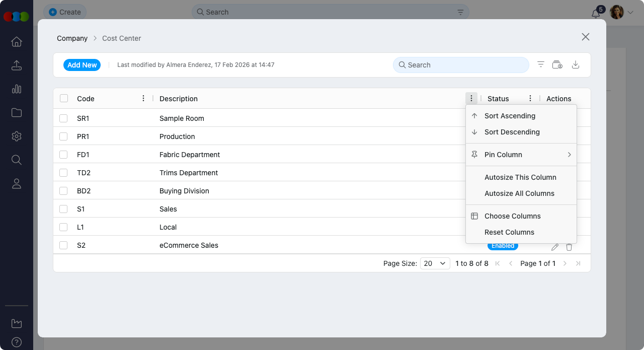Navigate to Company in the breadcrumb
The image size is (644, 350).
coord(71,38)
